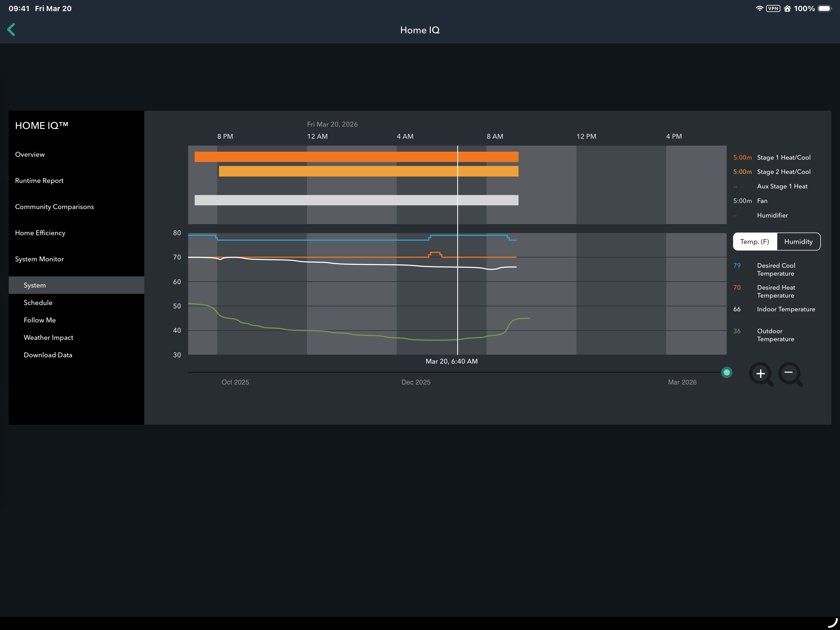This screenshot has width=840, height=630.
Task: Tap the Wi-Fi status icon
Action: 759,8
